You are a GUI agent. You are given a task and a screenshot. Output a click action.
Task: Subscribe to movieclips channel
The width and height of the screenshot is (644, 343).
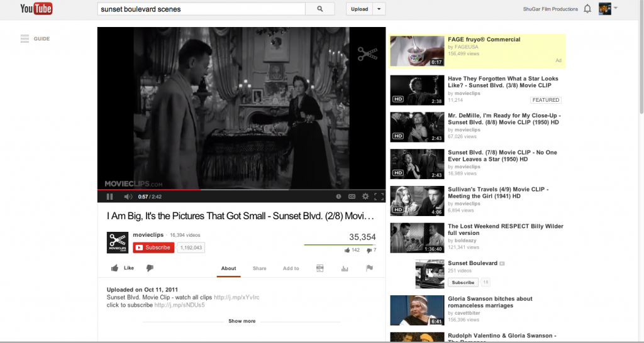pos(153,248)
